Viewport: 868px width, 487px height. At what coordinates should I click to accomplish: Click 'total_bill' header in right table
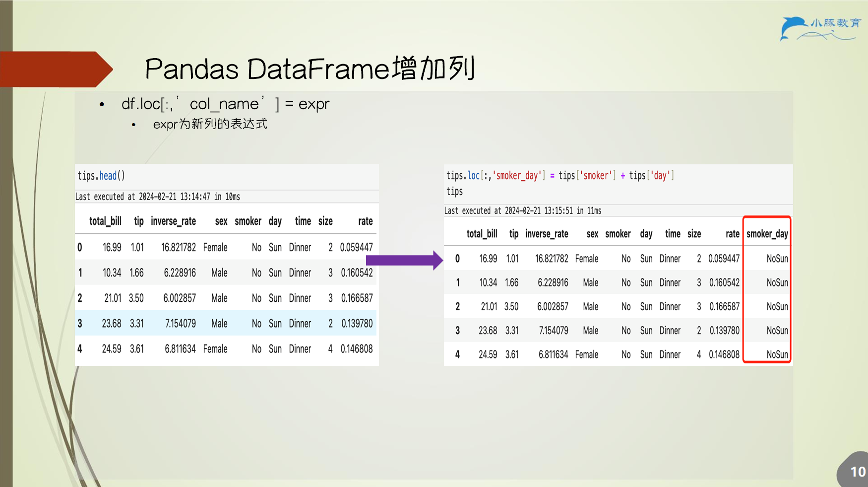tap(482, 234)
